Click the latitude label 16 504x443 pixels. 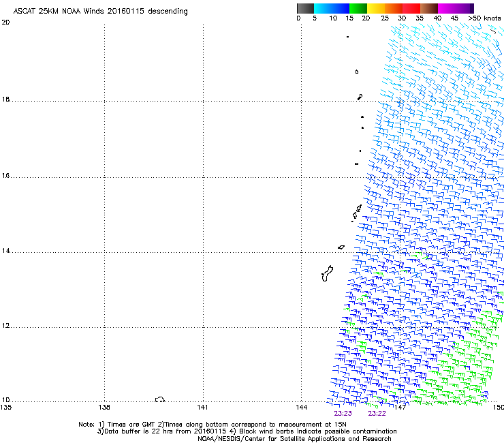pos(5,176)
